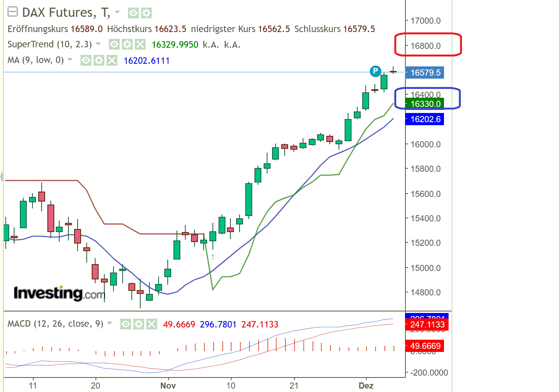The image size is (559, 392).
Task: Open the SuperTrend indicator settings gear
Action: 127,44
